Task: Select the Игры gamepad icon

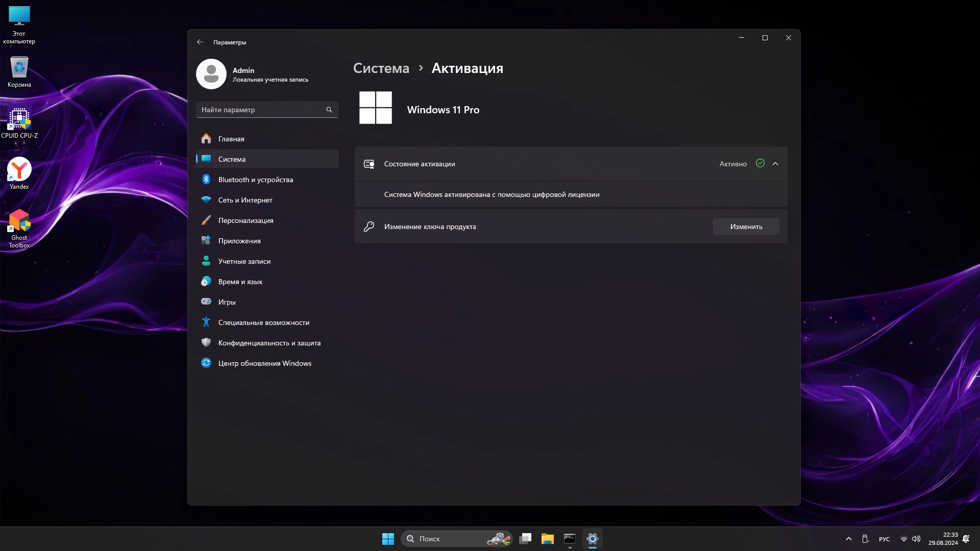Action: coord(206,302)
